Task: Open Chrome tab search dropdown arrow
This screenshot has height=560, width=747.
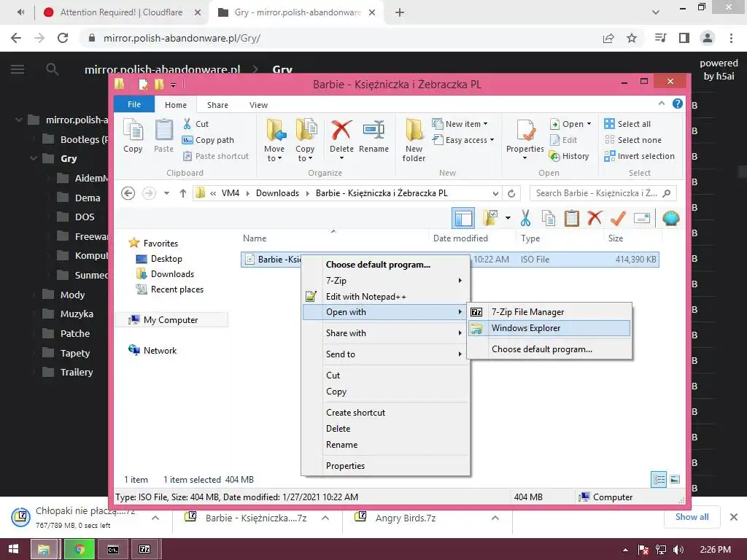Action: [656, 12]
